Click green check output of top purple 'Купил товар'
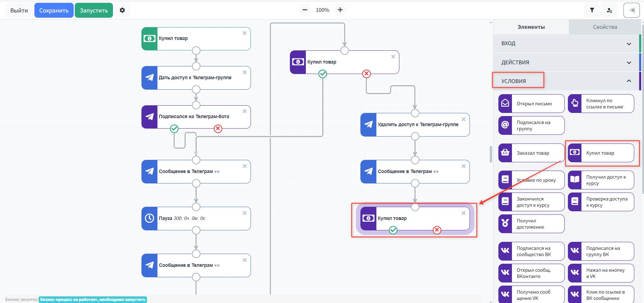 [323, 74]
